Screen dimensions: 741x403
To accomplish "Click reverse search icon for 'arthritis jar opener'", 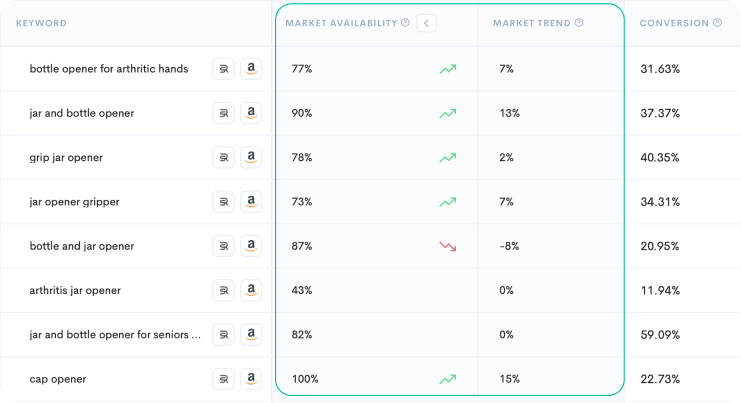I will 223,290.
